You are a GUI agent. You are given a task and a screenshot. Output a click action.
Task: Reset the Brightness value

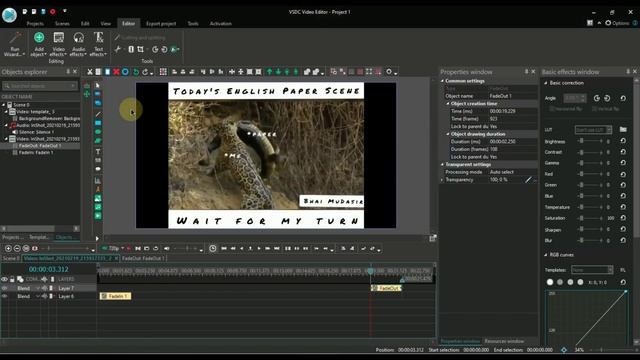[623, 141]
